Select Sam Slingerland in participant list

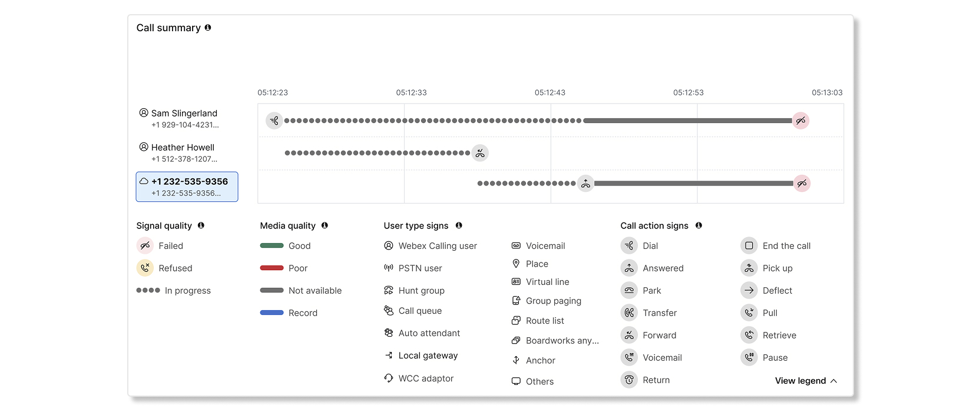point(184,114)
